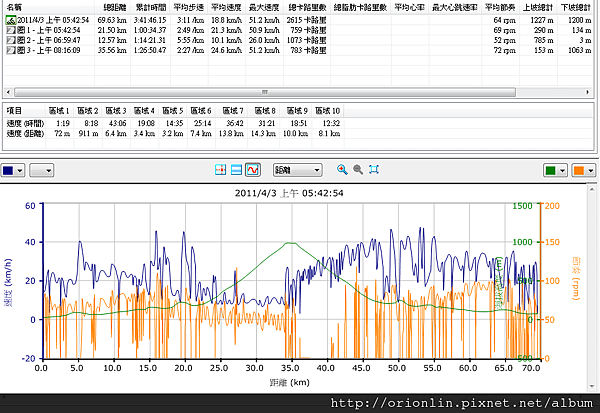The height and width of the screenshot is (413, 600).
Task: Zoom out the chart with gray magnifier
Action: 358,170
